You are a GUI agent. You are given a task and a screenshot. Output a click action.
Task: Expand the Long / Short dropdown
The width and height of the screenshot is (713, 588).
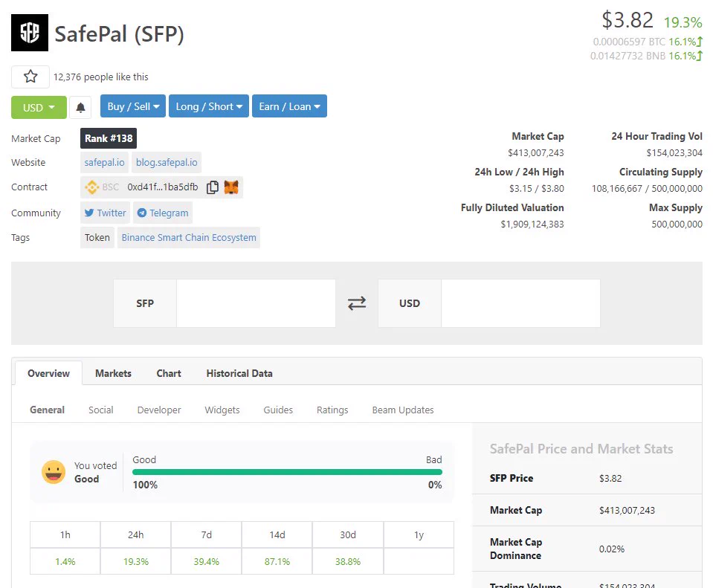tap(209, 106)
